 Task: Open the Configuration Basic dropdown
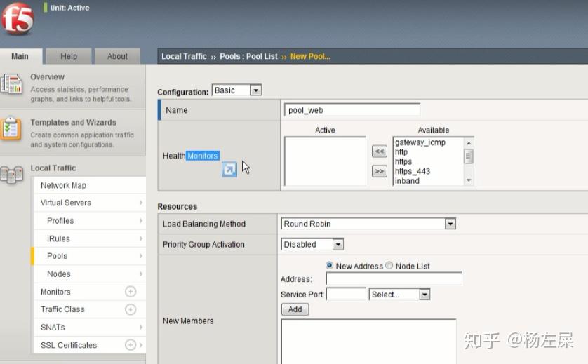point(236,90)
